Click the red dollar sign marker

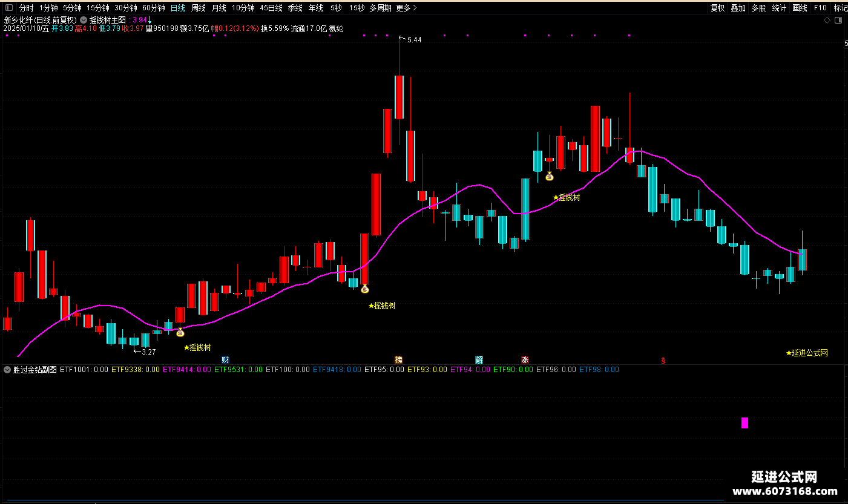(x=663, y=361)
